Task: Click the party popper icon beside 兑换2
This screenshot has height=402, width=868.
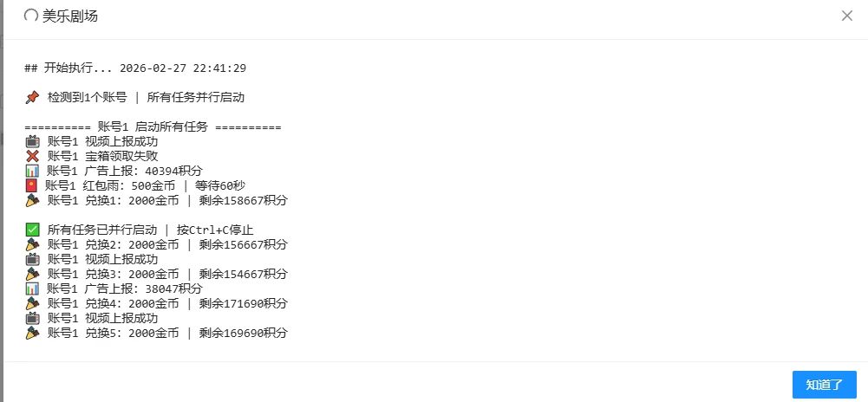Action: 32,245
